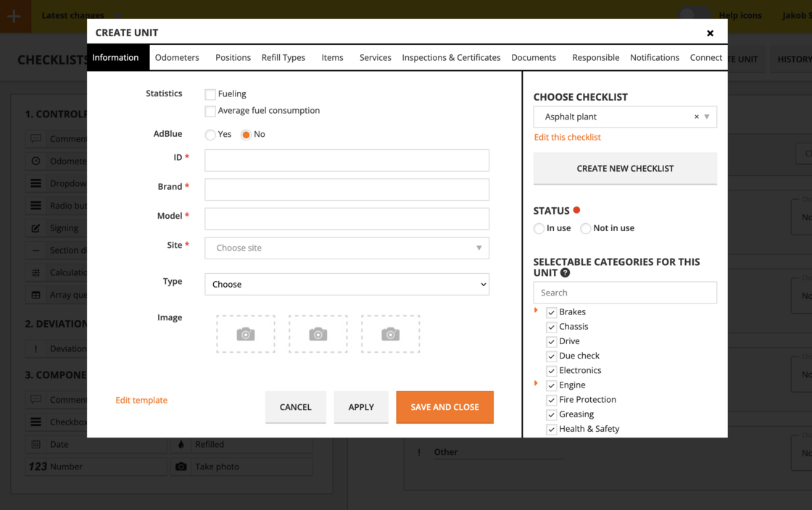Viewport: 812px width, 510px height.
Task: Open the Type dropdown
Action: (x=347, y=284)
